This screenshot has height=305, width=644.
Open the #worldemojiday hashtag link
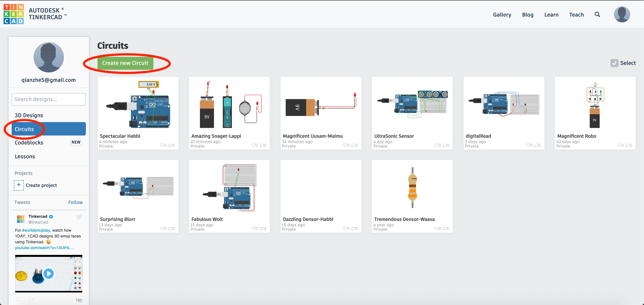click(x=36, y=230)
